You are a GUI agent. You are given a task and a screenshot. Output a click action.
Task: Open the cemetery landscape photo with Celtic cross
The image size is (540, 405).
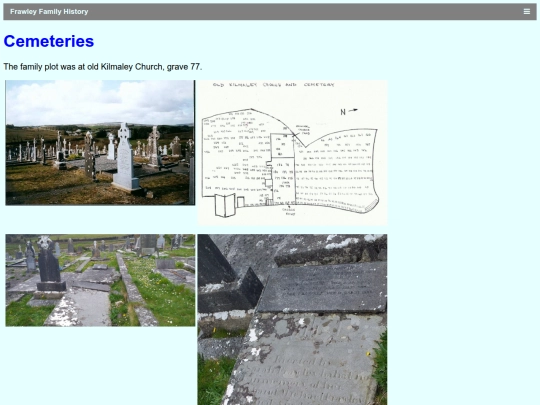point(100,143)
